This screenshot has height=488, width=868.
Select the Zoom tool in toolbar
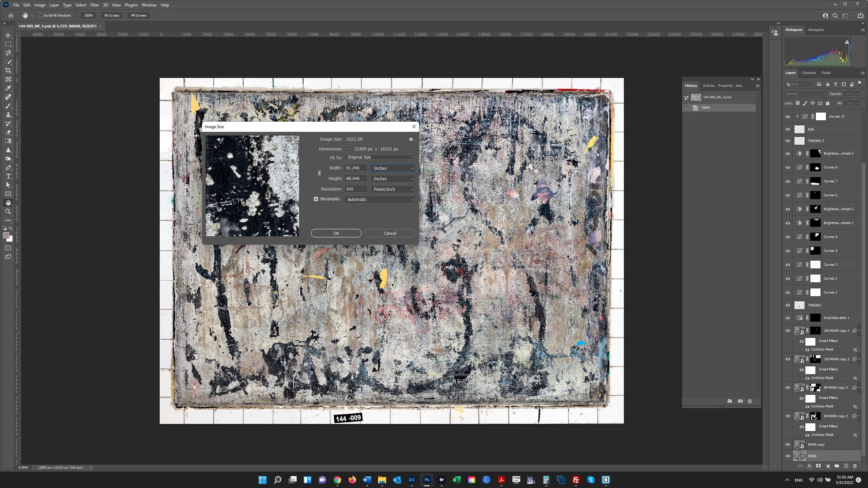click(x=8, y=211)
